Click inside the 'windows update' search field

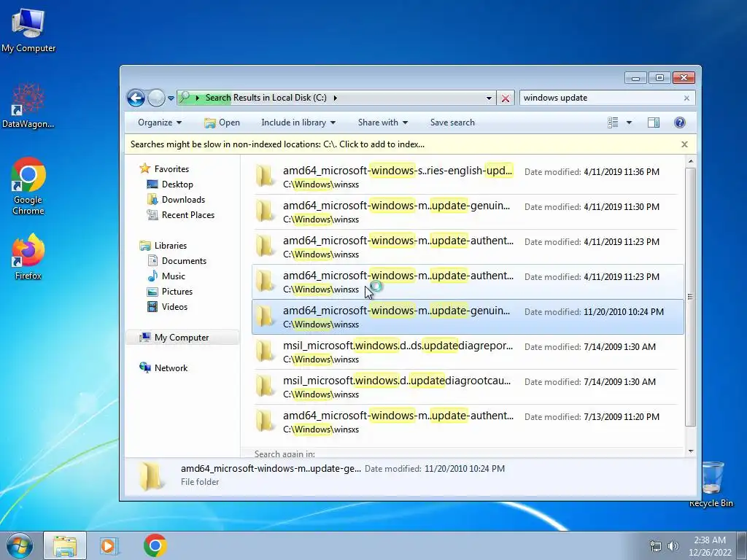click(x=601, y=98)
